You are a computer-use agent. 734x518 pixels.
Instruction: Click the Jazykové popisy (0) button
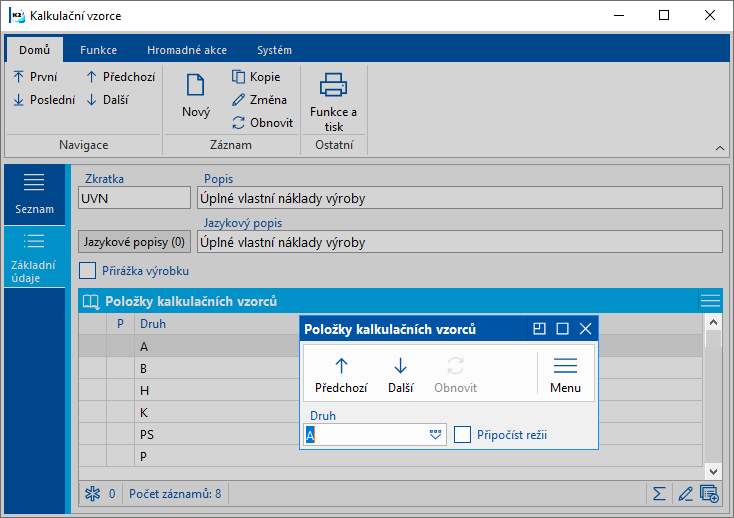click(x=134, y=242)
